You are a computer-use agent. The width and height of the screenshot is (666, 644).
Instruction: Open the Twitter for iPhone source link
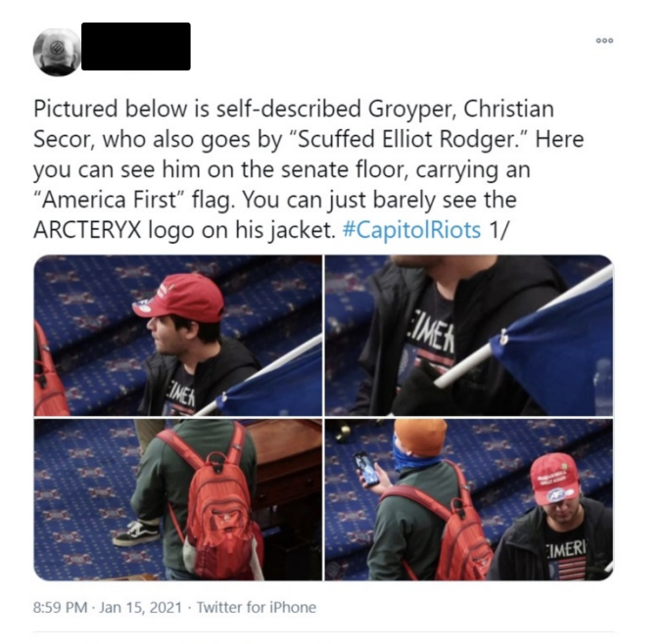pos(257,607)
